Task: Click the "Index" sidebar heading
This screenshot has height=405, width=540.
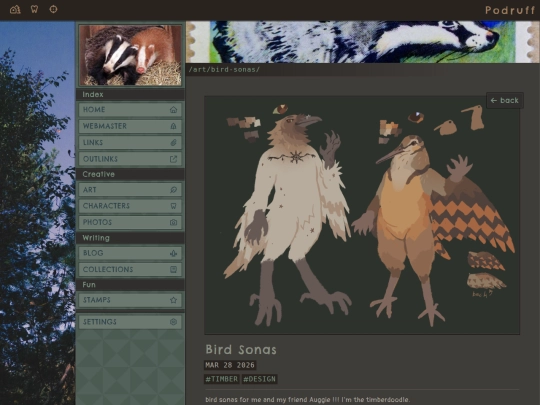Action: coord(93,94)
